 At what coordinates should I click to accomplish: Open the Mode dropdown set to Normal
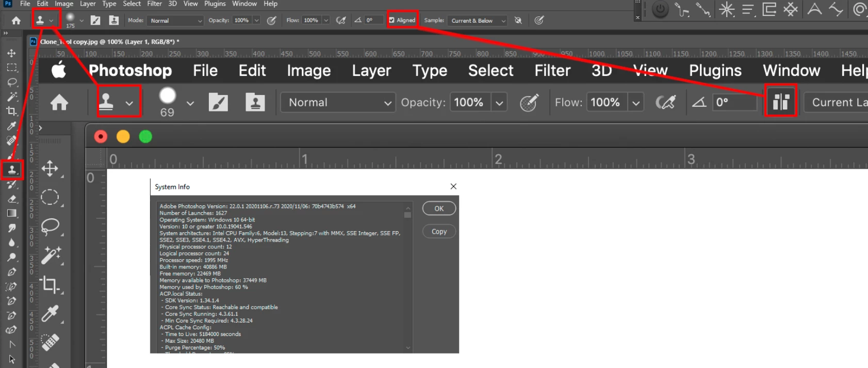pos(176,21)
